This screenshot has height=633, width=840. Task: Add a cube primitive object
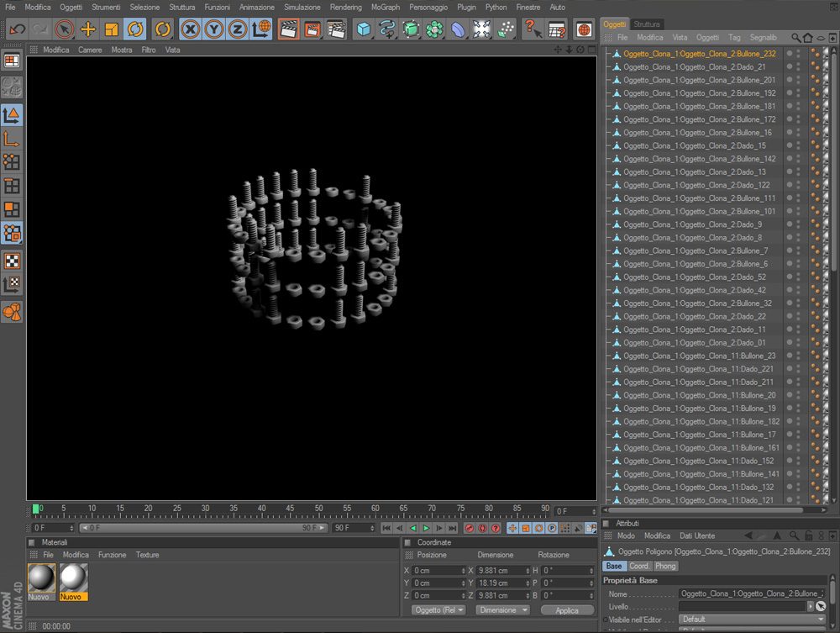(x=363, y=29)
